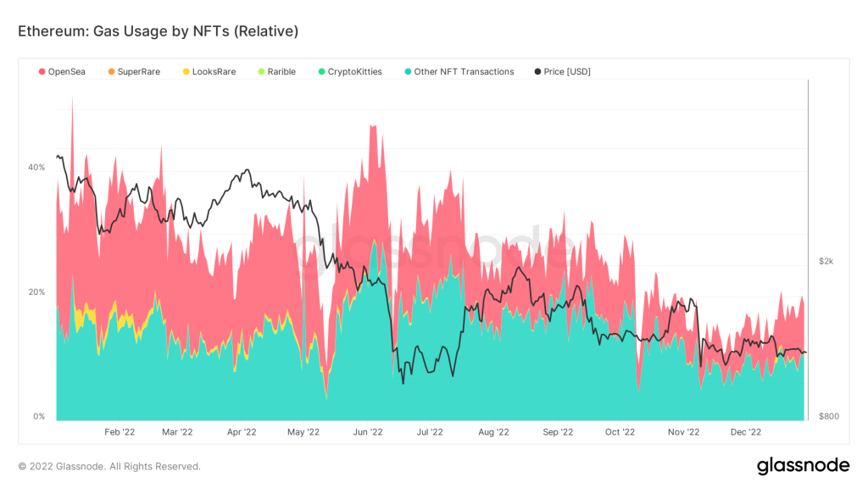
Task: Select the chart title about Gas Usage
Action: pyautogui.click(x=158, y=31)
